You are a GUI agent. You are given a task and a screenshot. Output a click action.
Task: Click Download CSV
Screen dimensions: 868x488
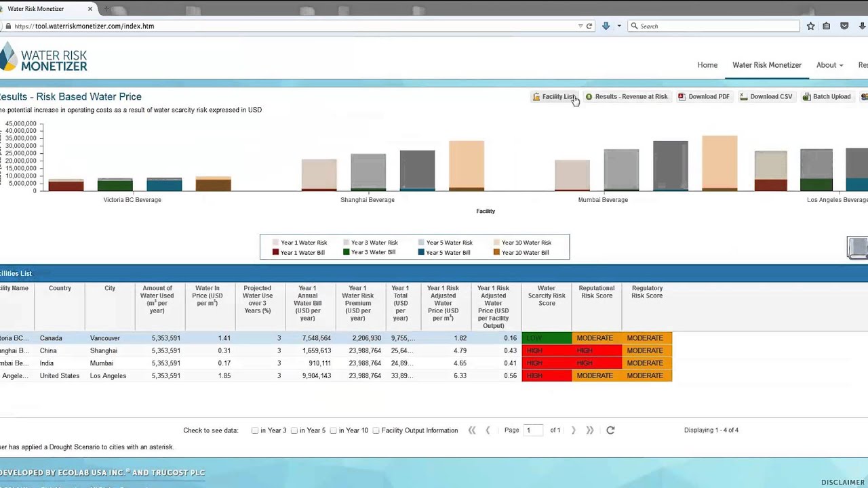tap(766, 96)
